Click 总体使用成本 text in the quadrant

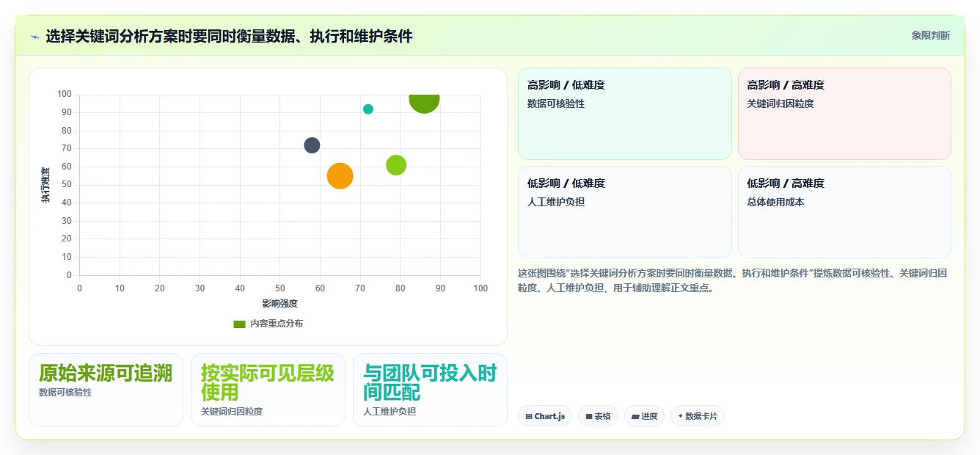(775, 203)
